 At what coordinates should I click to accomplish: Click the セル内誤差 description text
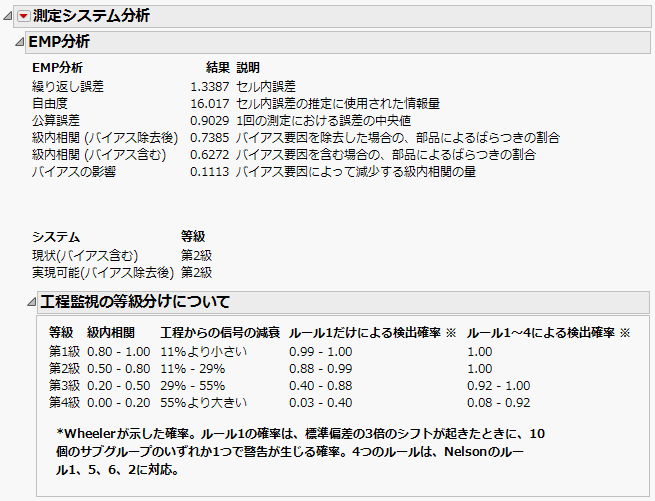266,86
